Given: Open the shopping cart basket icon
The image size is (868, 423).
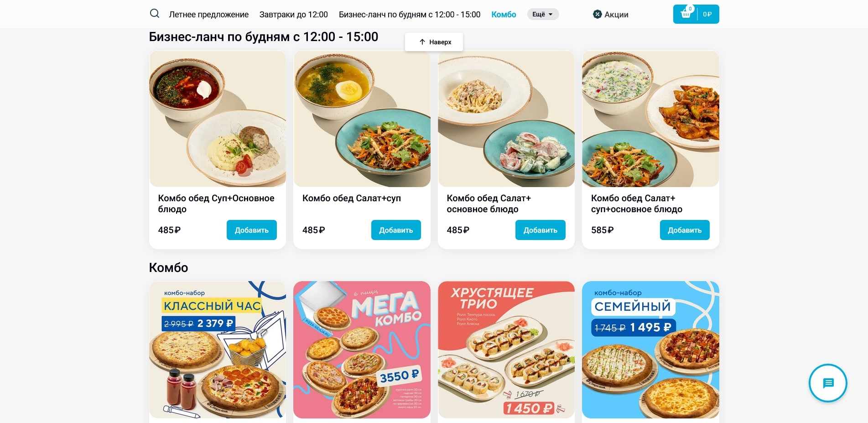Looking at the screenshot, I should 686,14.
